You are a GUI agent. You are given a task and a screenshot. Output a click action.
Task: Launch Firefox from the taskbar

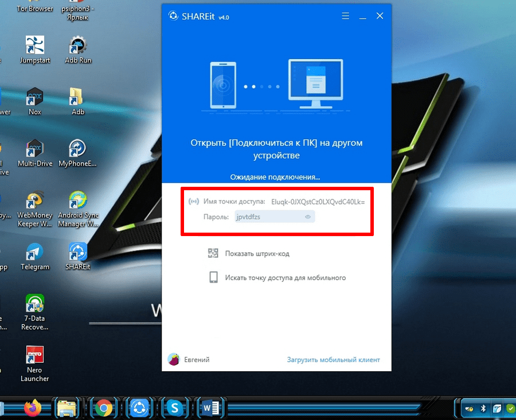(33, 408)
